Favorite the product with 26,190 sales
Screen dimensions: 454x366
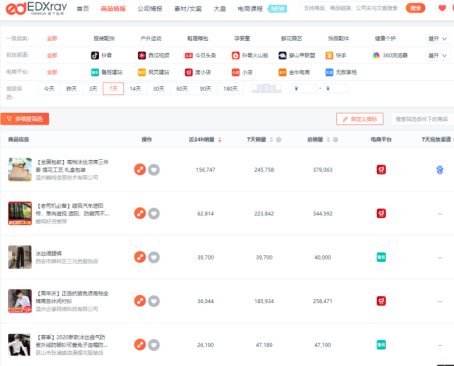point(154,345)
